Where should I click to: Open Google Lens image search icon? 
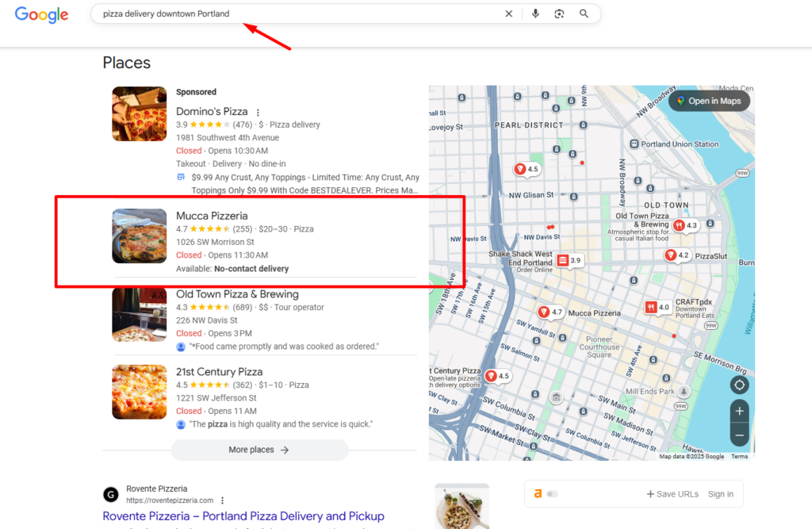coord(559,13)
